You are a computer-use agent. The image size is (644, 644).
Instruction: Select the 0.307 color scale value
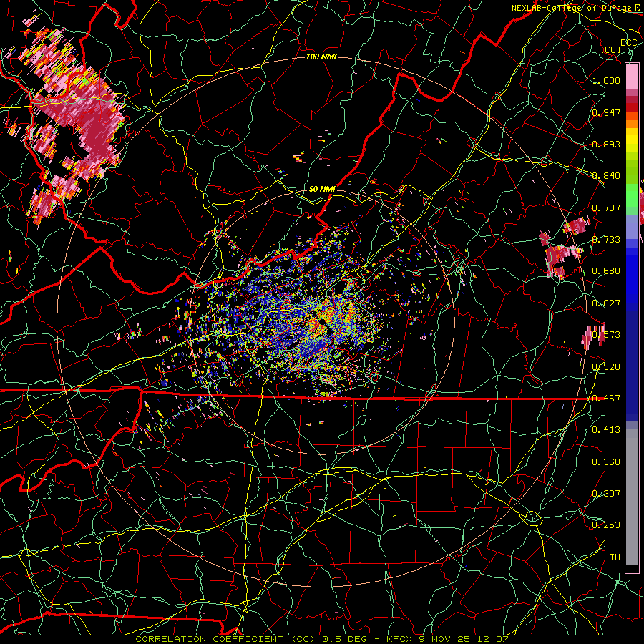[606, 494]
